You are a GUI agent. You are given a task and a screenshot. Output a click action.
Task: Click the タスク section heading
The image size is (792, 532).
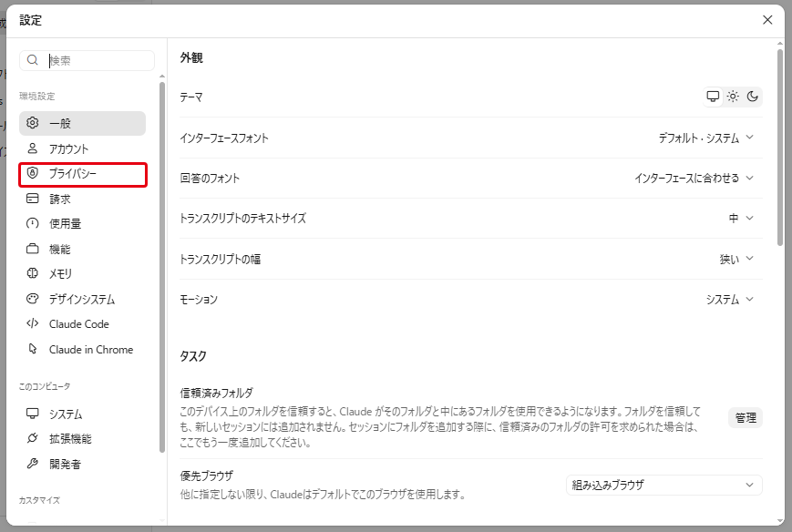pyautogui.click(x=193, y=356)
